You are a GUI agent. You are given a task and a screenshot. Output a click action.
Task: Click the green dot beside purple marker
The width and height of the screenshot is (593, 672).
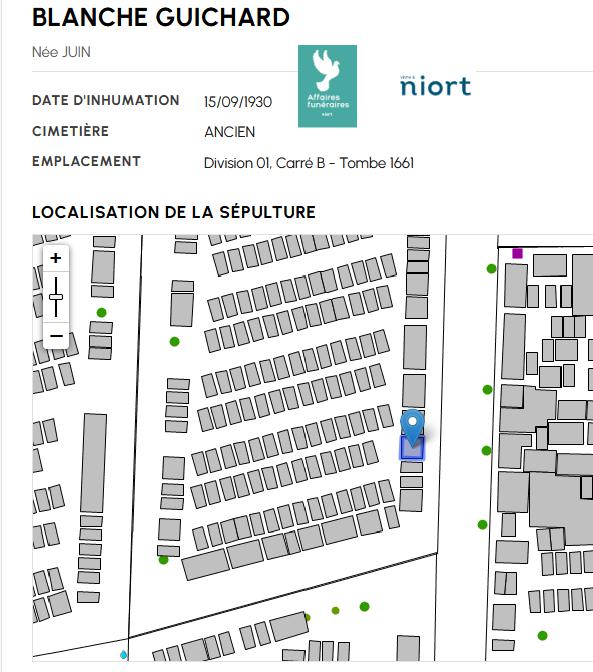point(491,269)
